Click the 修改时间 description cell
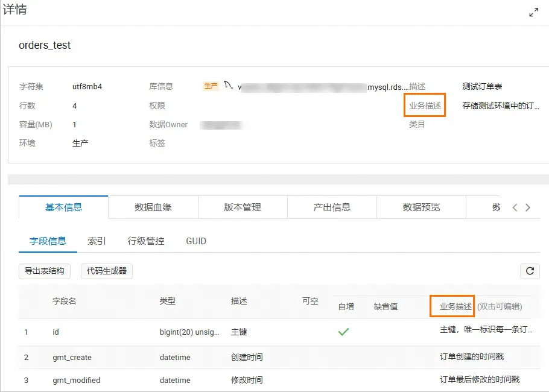This screenshot has height=392, width=549. point(247,380)
